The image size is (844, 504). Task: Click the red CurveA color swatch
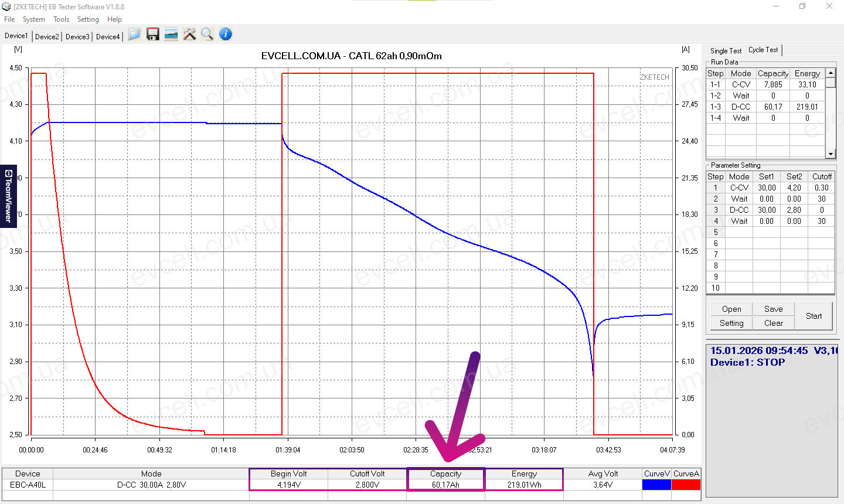[686, 485]
